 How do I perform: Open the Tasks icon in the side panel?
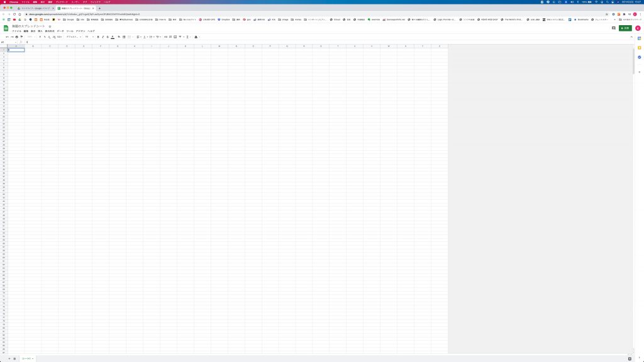pos(639,57)
